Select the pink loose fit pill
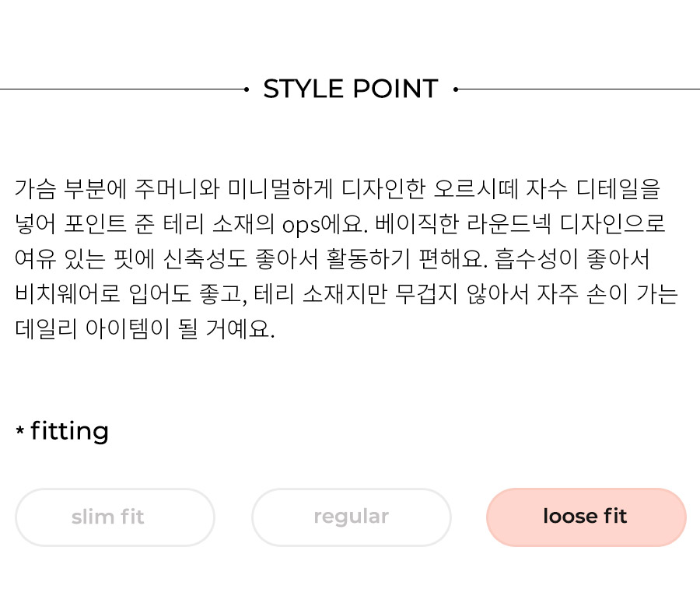This screenshot has width=700, height=610. (x=586, y=517)
